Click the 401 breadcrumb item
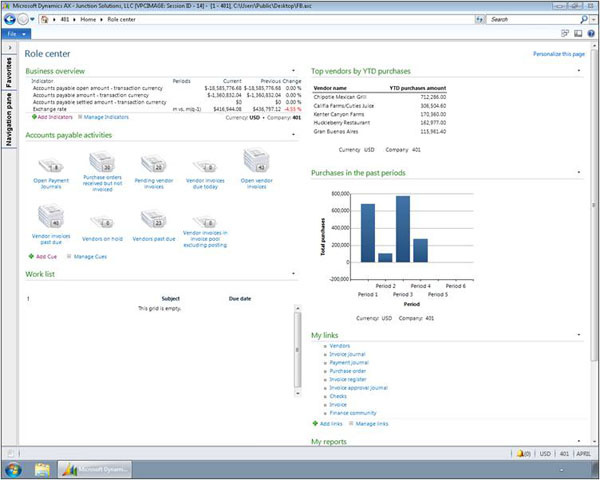 coord(65,19)
